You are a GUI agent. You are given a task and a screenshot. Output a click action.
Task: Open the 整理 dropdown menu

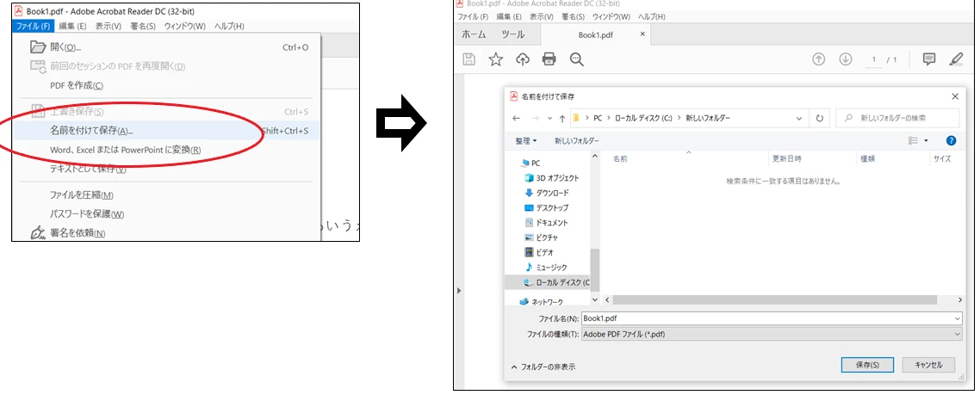pyautogui.click(x=525, y=140)
